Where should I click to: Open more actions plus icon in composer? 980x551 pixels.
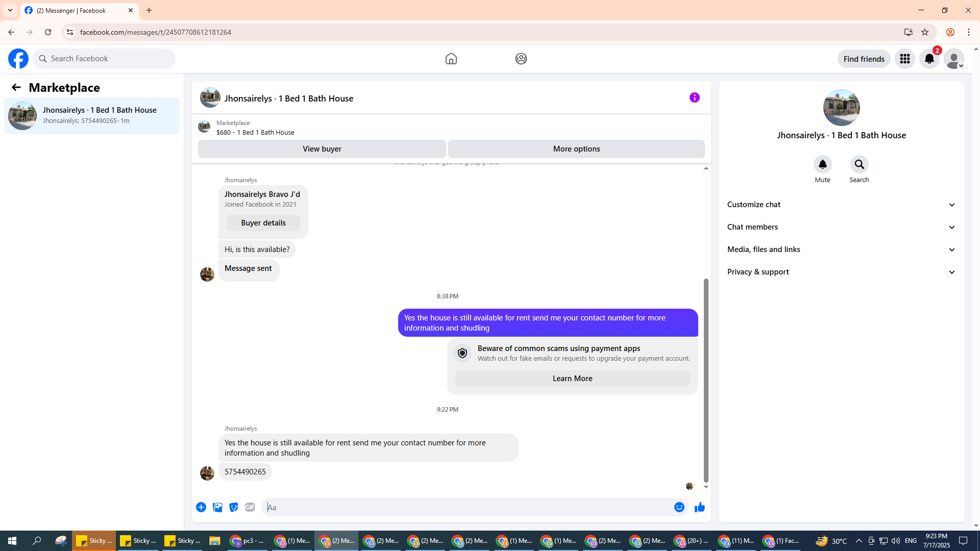[201, 507]
